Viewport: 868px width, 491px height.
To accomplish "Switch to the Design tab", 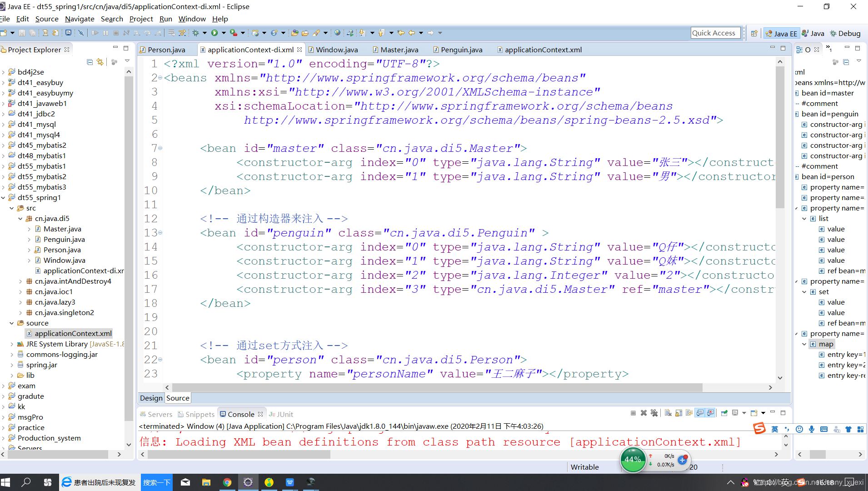I will click(x=151, y=398).
